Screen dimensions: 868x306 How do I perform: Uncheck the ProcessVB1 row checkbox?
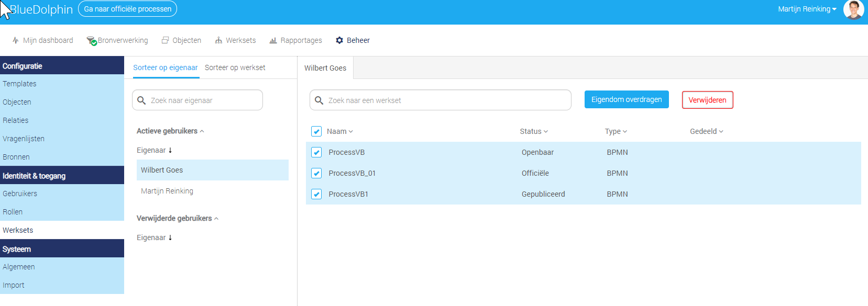[x=316, y=194]
